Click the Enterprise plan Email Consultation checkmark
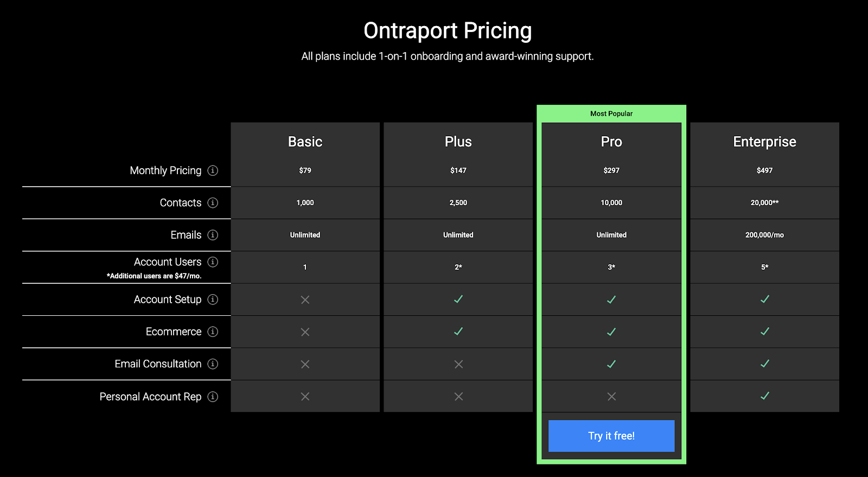This screenshot has width=868, height=477. pos(765,364)
